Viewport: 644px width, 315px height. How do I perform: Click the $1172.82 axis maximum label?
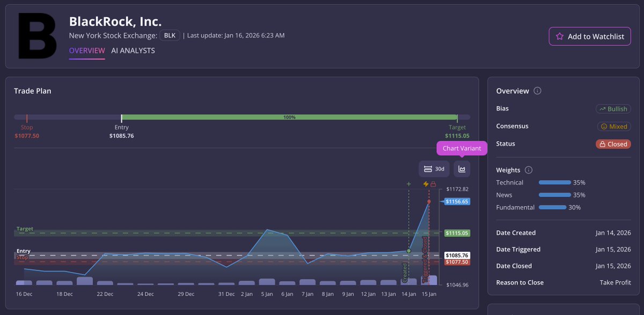point(458,189)
